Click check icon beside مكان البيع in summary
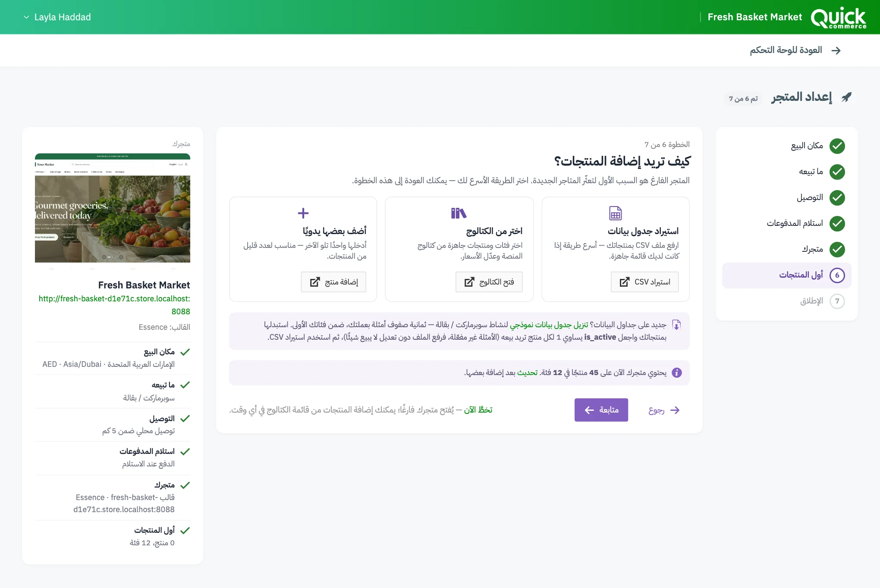Image resolution: width=880 pixels, height=588 pixels. 185,352
